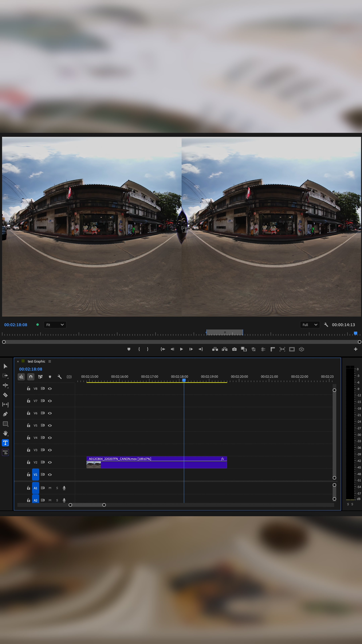Image resolution: width=362 pixels, height=644 pixels.
Task: Toggle lock on track V5
Action: pyautogui.click(x=28, y=425)
